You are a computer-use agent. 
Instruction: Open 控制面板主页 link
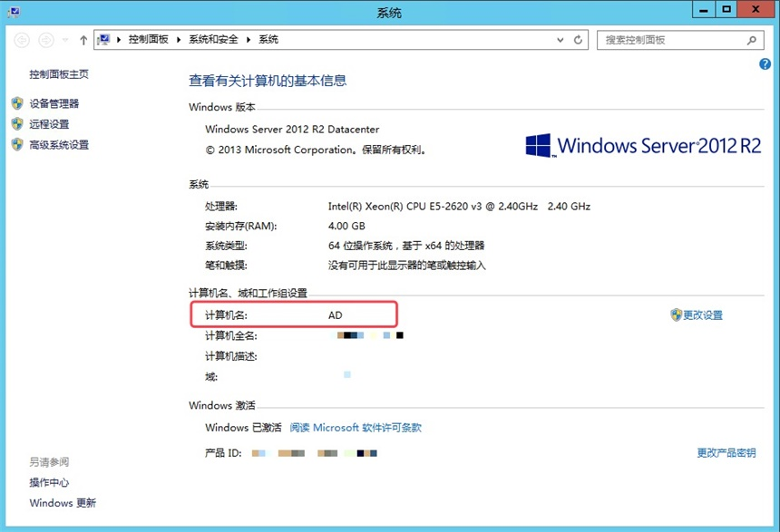click(59, 74)
